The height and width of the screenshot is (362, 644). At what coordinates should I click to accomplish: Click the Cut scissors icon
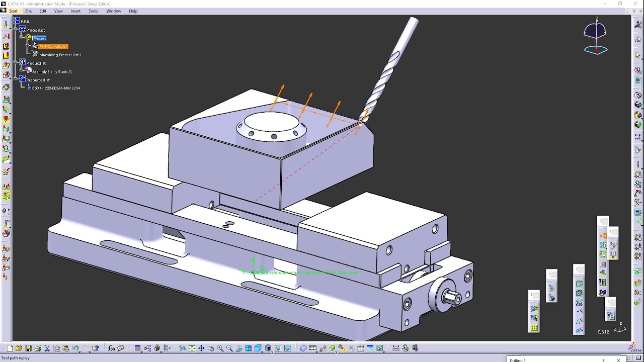pyautogui.click(x=47, y=348)
